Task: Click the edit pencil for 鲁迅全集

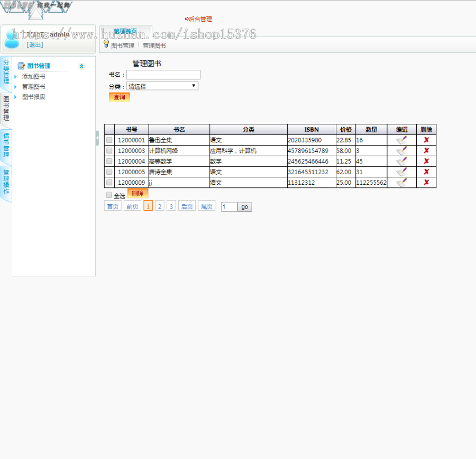Action: 401,140
